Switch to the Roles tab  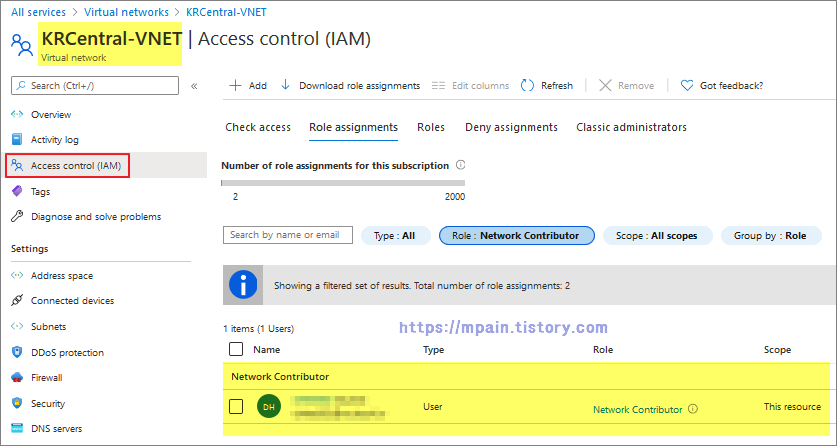pyautogui.click(x=431, y=127)
